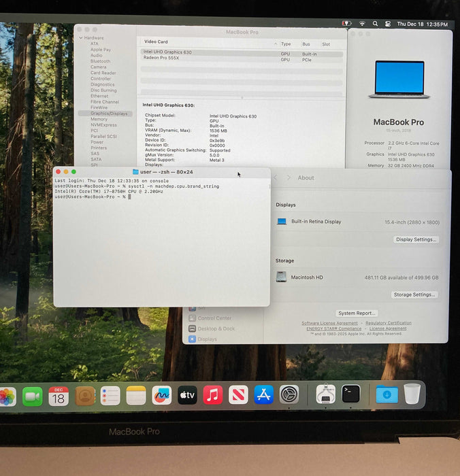
Task: Open System Information chip icon in Dock
Action: (x=325, y=394)
